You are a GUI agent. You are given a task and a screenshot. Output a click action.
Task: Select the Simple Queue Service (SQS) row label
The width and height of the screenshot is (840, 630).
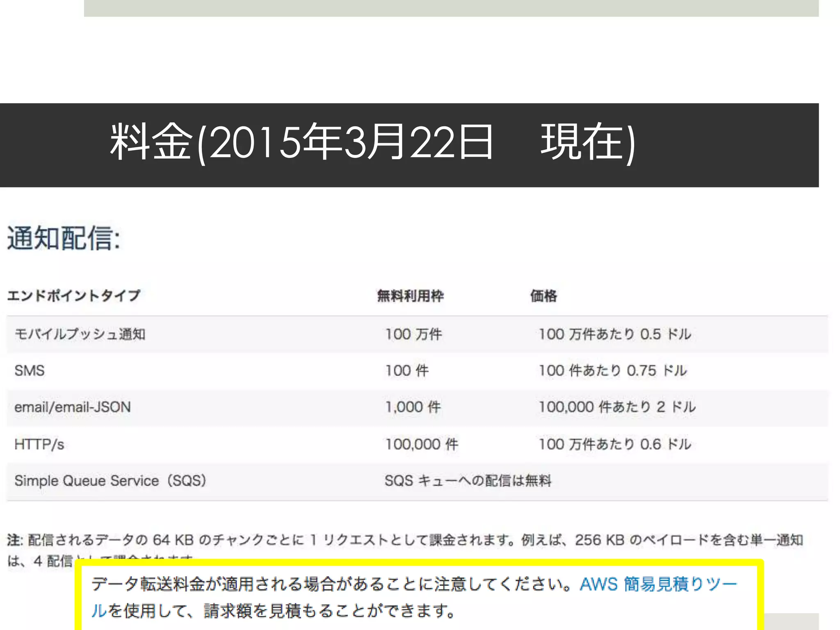(x=110, y=481)
